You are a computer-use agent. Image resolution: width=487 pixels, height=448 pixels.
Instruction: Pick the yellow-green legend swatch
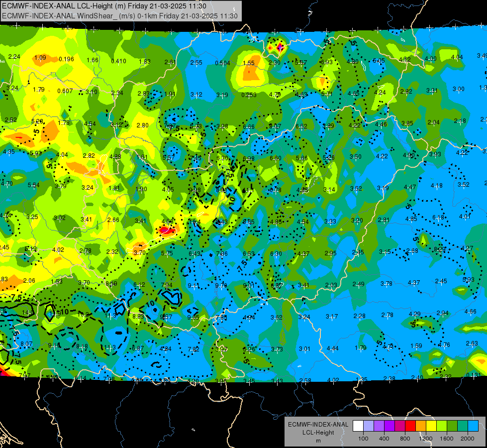point(442,426)
